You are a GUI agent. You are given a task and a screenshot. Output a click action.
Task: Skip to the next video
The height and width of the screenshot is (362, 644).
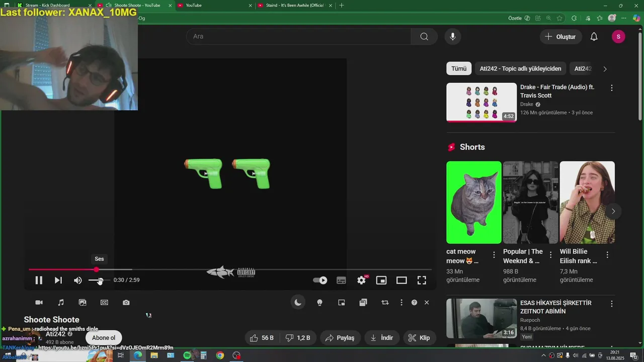[x=58, y=280]
